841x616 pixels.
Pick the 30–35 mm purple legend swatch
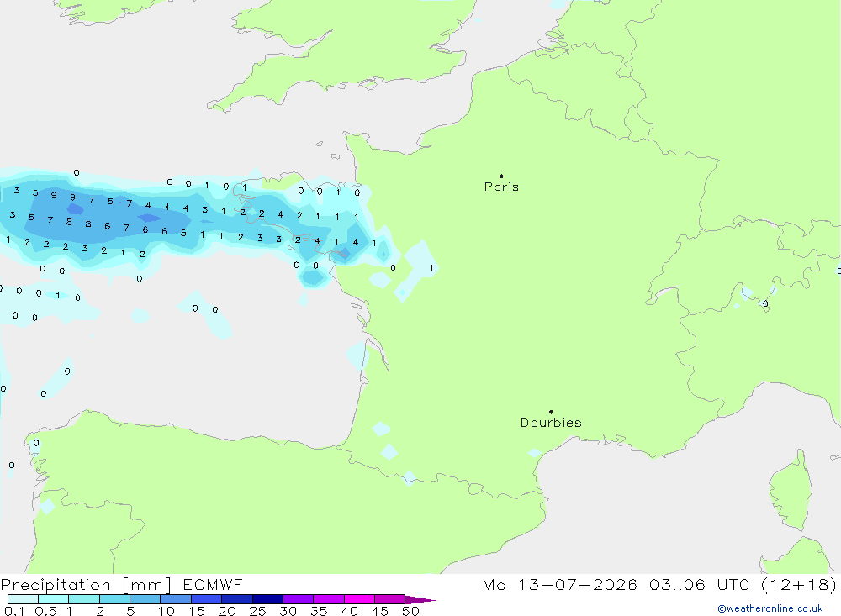(x=299, y=599)
